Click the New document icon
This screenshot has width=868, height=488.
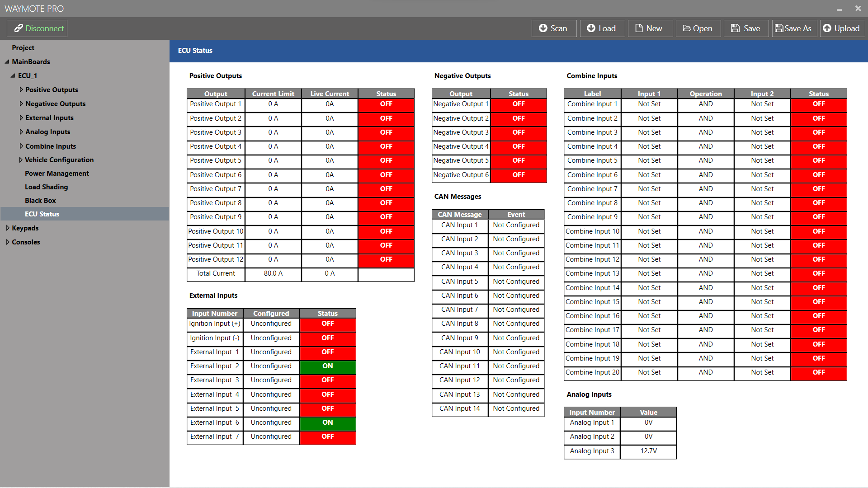(639, 28)
